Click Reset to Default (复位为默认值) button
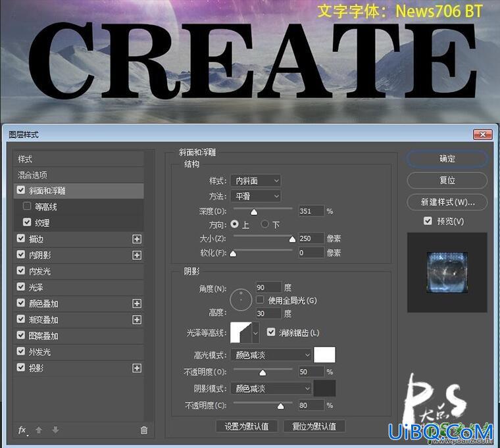This screenshot has width=500, height=448. click(314, 426)
